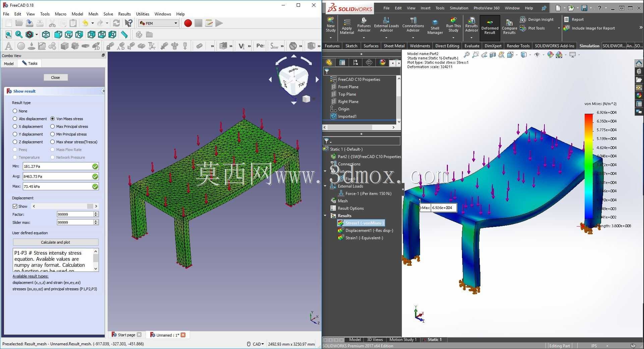Click Plot Tools in SolidWorks ribbon
This screenshot has width=644, height=349.
(533, 28)
